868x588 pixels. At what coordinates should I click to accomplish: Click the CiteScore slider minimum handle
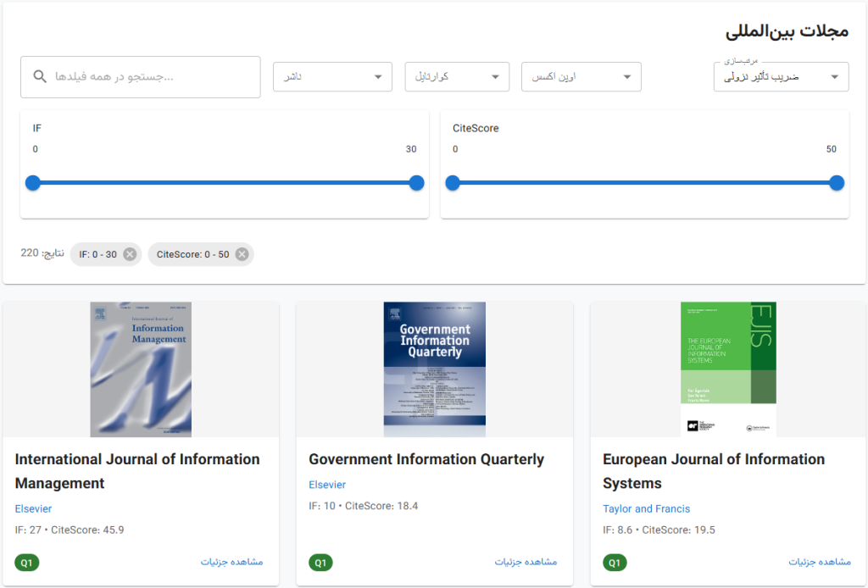453,182
